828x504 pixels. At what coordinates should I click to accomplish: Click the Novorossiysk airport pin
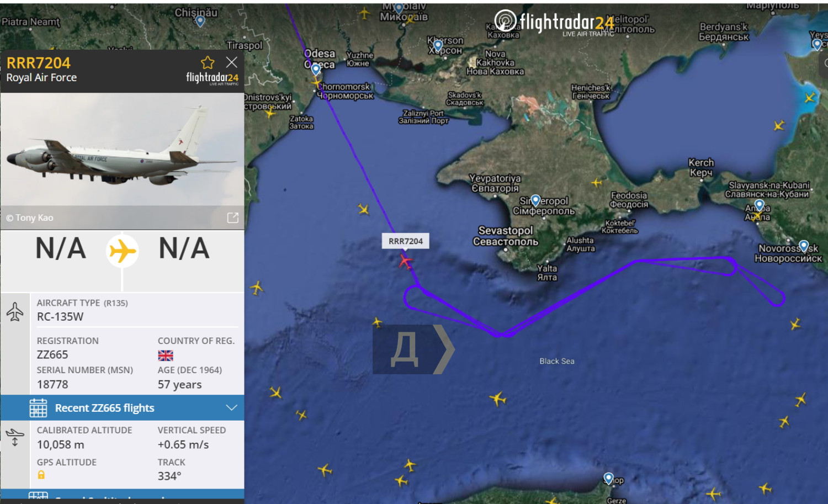(804, 246)
